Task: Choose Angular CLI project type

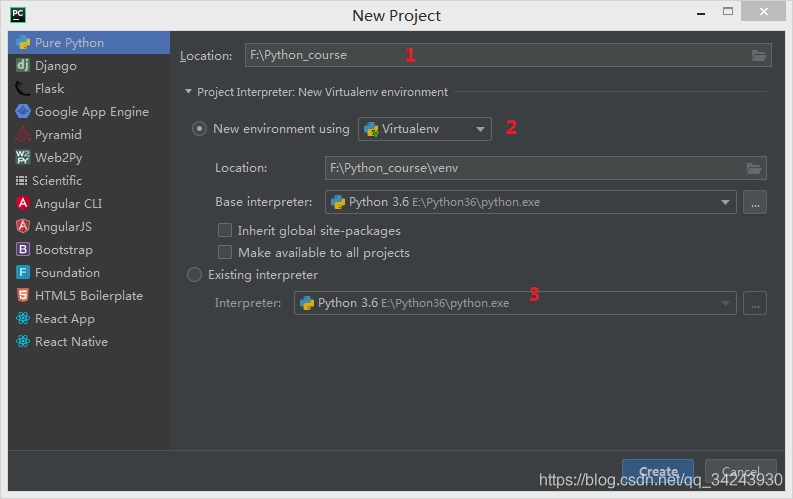Action: tap(89, 203)
